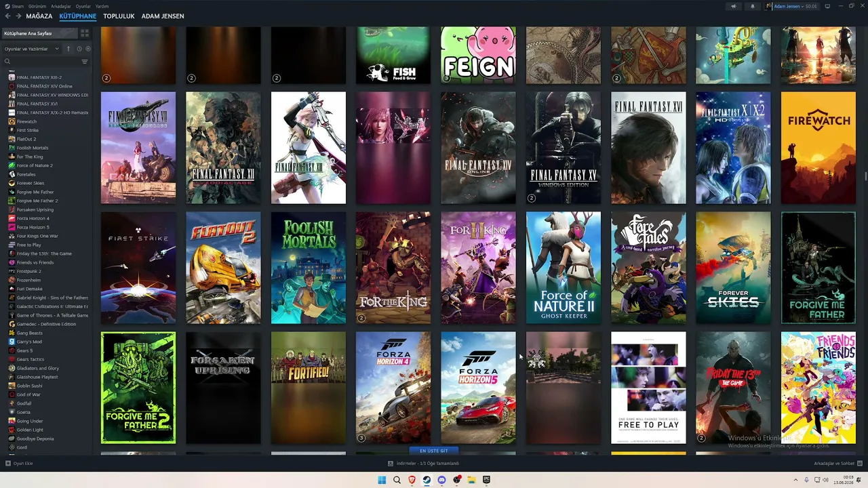
Task: Open the Forza Horizon 5 cover
Action: click(x=478, y=388)
